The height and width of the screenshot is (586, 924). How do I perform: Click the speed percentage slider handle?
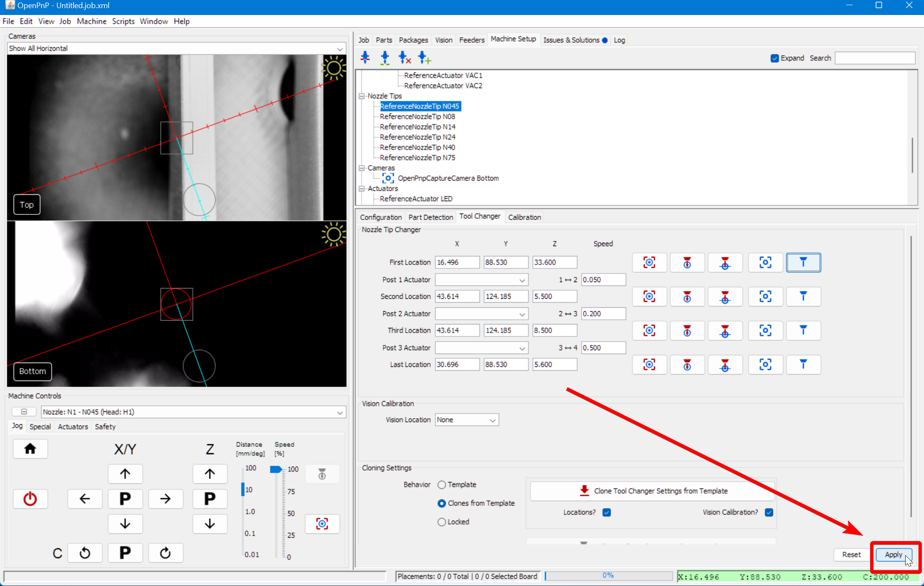tap(276, 470)
